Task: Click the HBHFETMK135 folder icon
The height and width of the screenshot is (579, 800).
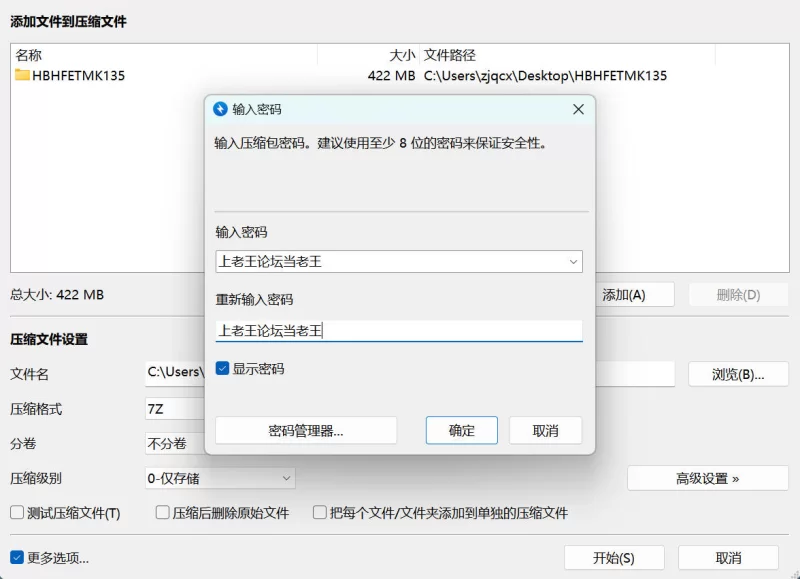Action: tap(22, 75)
